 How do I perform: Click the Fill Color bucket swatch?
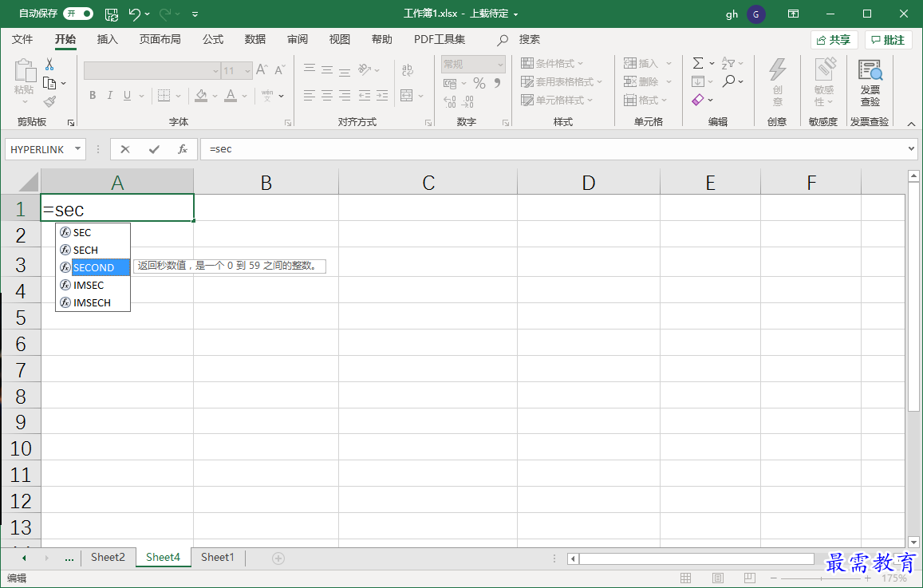201,96
